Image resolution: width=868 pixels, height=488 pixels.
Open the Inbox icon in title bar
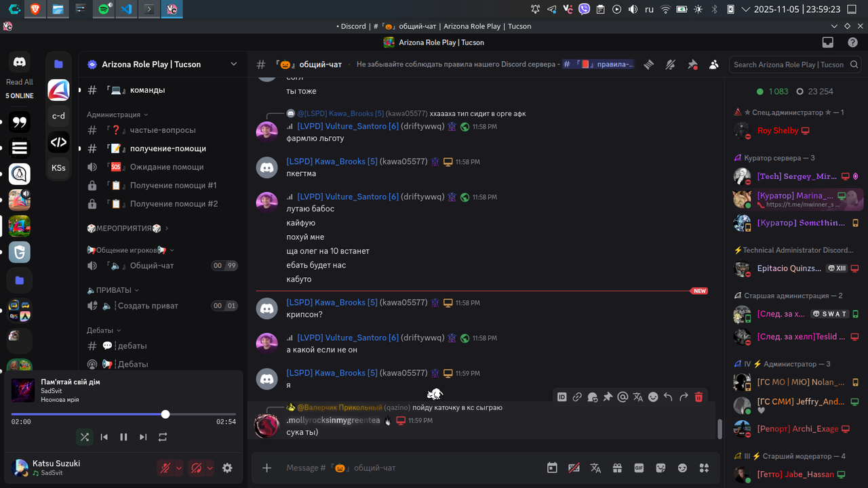click(827, 42)
